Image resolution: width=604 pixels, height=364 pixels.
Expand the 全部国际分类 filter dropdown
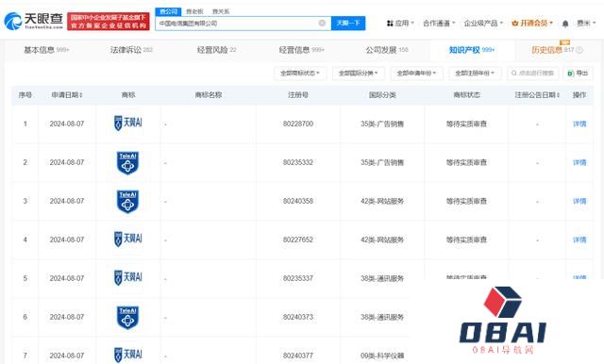click(359, 74)
